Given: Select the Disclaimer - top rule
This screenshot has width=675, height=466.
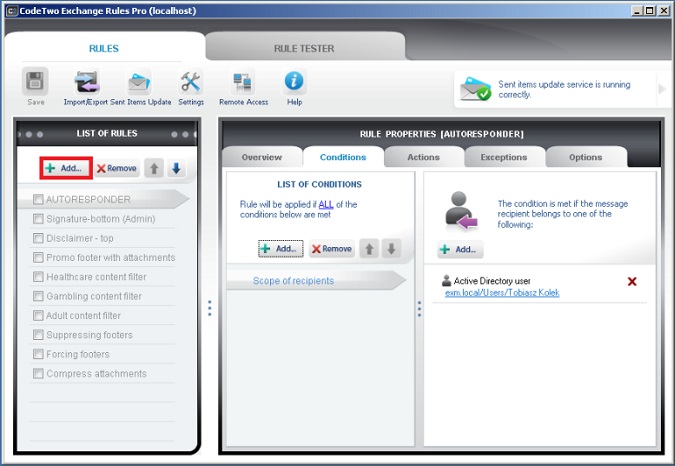Looking at the screenshot, I should (80, 238).
